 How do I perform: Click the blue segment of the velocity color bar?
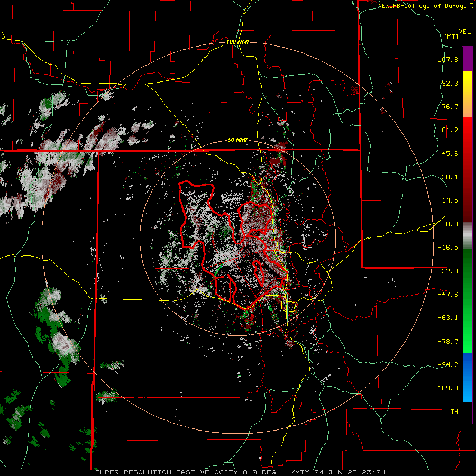[x=467, y=377]
